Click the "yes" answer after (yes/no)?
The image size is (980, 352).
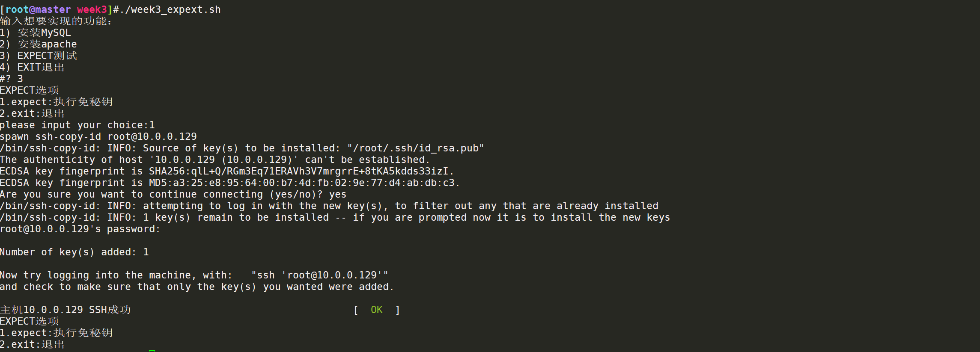tap(338, 194)
